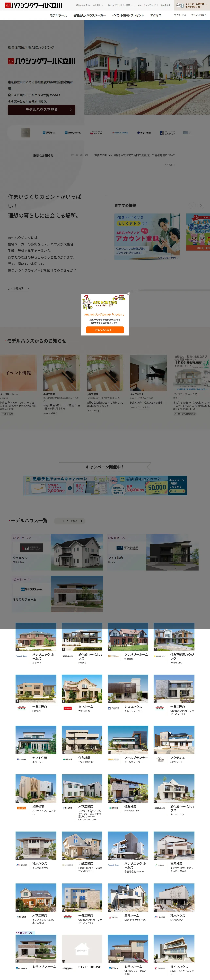Open the 住宅会社・ハウスメーカー menu
This screenshot has height=980, width=210.
[x=90, y=15]
